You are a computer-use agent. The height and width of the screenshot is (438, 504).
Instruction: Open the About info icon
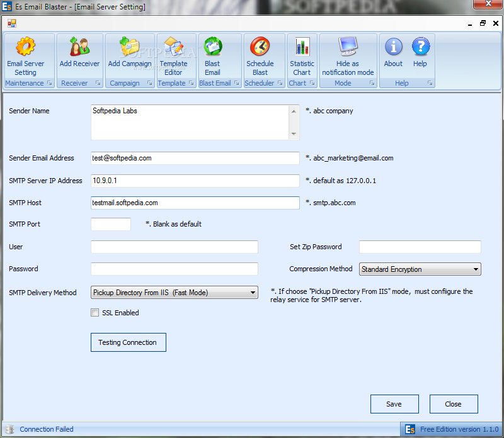click(x=393, y=46)
